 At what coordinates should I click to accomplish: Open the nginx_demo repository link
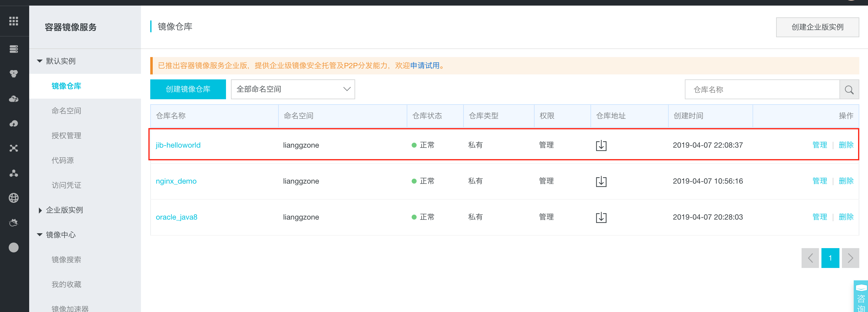pyautogui.click(x=176, y=181)
